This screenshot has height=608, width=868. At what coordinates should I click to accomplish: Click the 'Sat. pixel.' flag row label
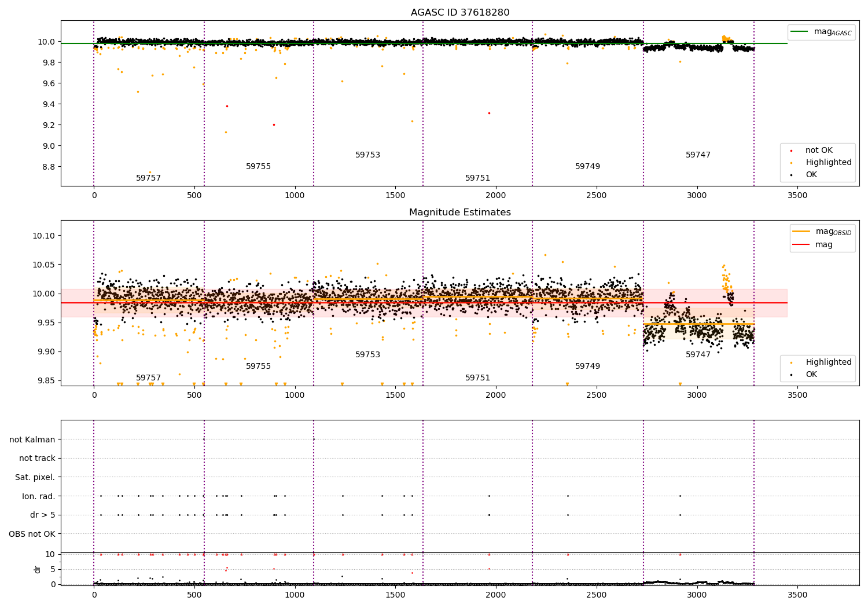coord(35,478)
